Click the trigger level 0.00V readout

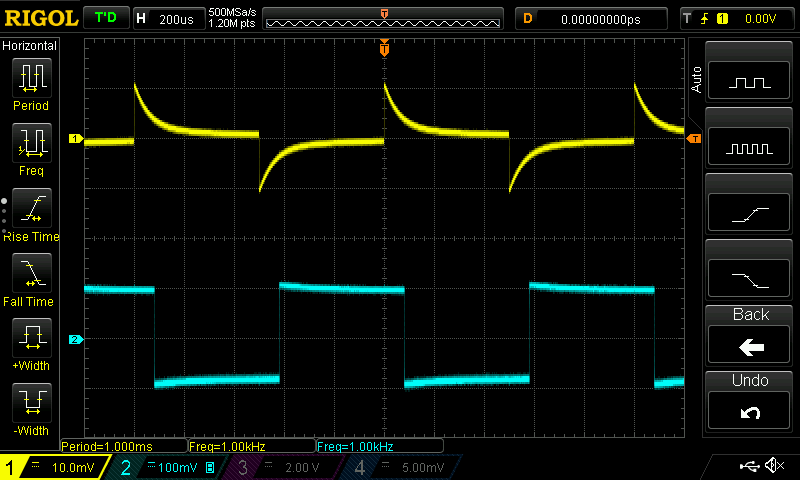coord(760,19)
